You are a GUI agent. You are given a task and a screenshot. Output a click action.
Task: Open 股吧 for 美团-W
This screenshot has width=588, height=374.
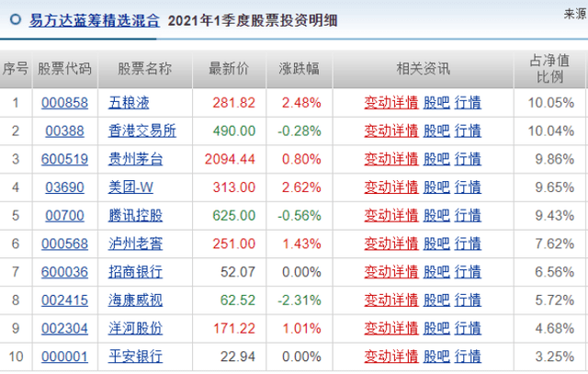pyautogui.click(x=436, y=187)
